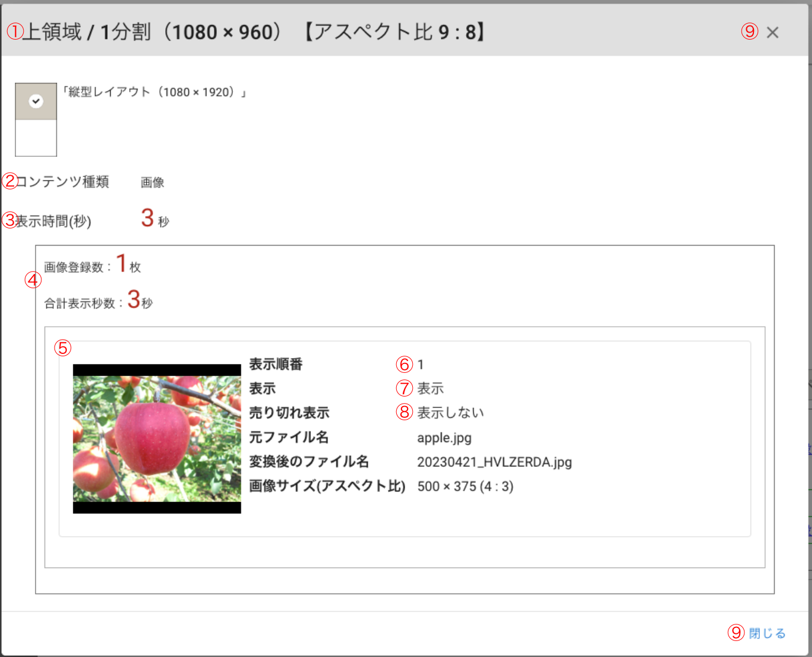Click the 縦型レイアウト（1080 × 1920） label
Viewport: 812px width, 657px height.
pyautogui.click(x=155, y=92)
